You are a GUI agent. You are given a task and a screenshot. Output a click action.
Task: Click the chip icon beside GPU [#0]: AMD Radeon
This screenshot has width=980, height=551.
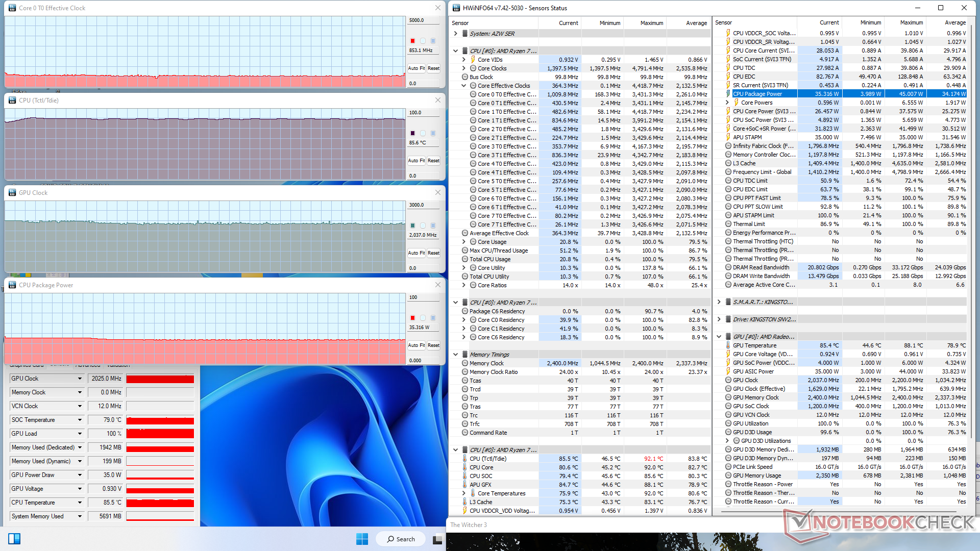728,337
